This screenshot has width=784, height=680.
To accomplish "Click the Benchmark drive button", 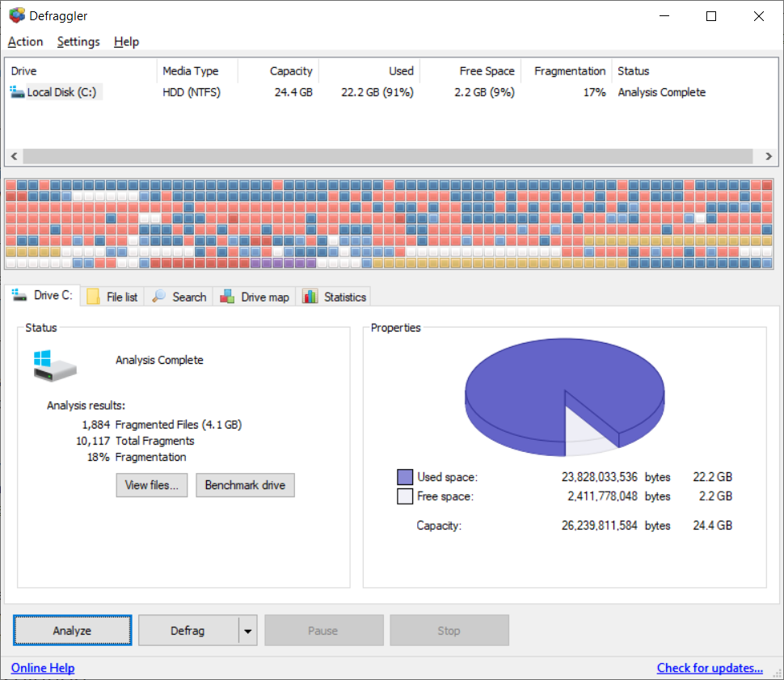I will point(245,485).
